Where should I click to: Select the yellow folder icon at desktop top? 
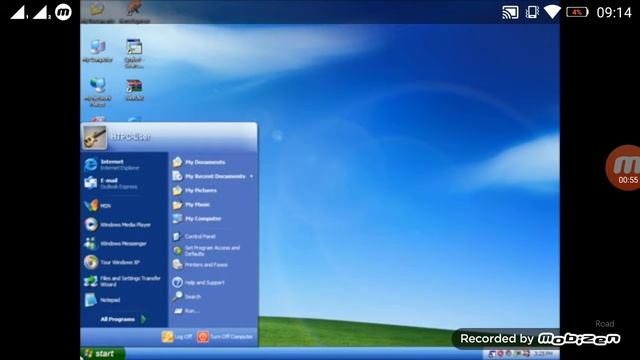[x=97, y=13]
